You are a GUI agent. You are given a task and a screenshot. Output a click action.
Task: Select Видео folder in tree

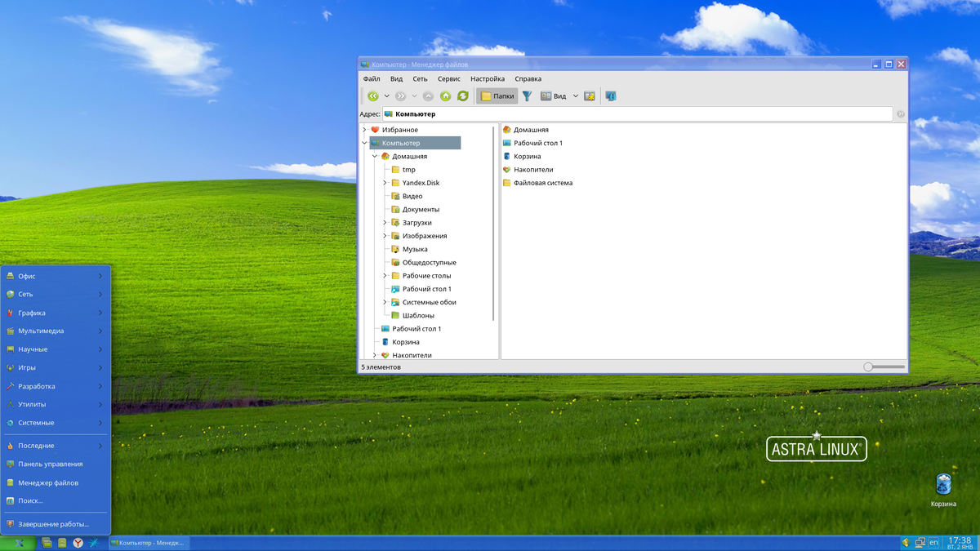pos(407,196)
